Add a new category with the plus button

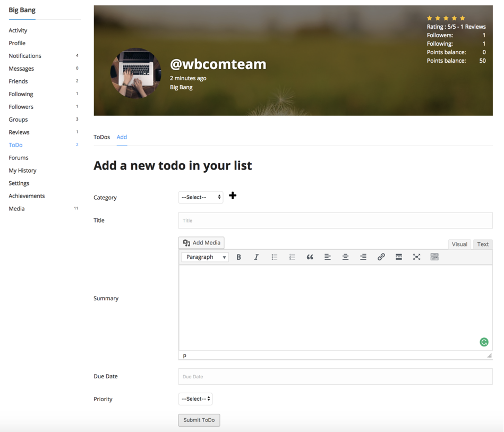coord(233,196)
